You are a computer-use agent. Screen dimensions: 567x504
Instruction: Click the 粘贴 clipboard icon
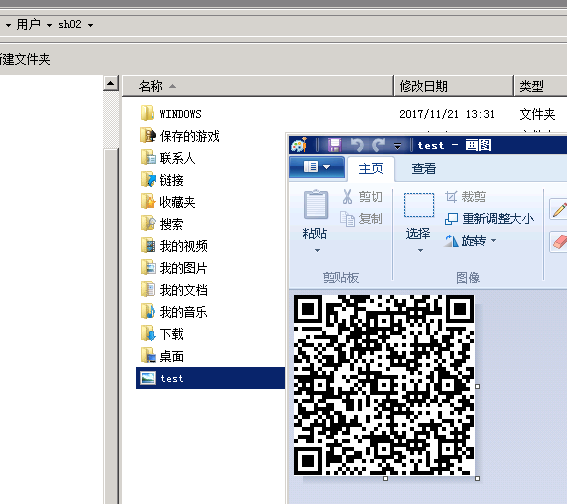click(x=316, y=205)
